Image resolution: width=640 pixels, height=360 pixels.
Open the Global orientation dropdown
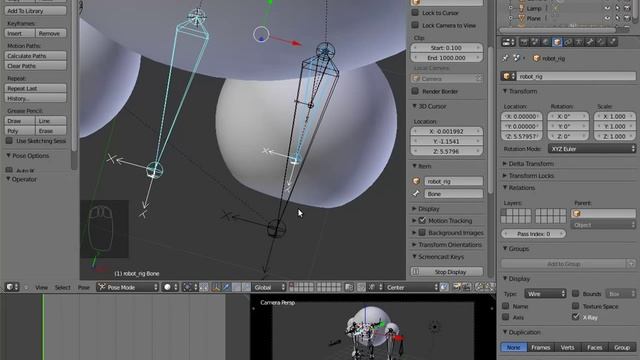[x=269, y=287]
